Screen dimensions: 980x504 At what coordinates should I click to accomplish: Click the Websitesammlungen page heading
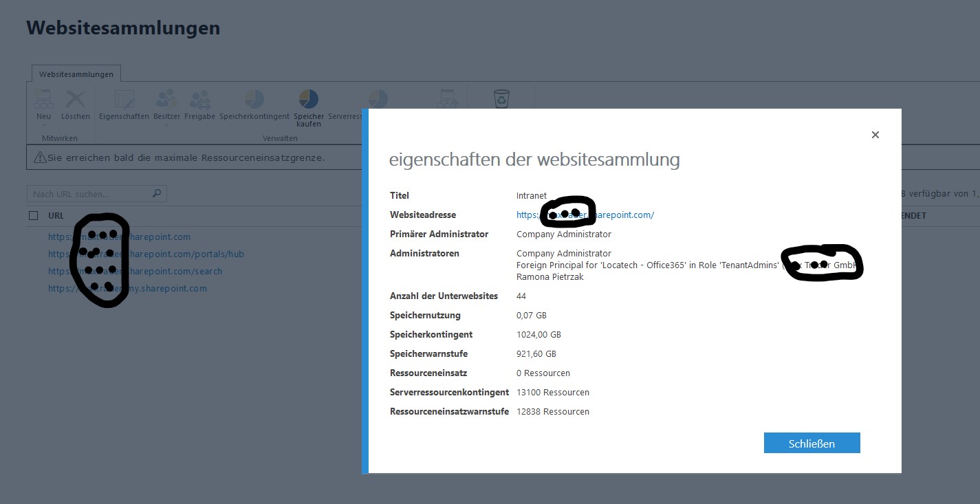pos(123,28)
